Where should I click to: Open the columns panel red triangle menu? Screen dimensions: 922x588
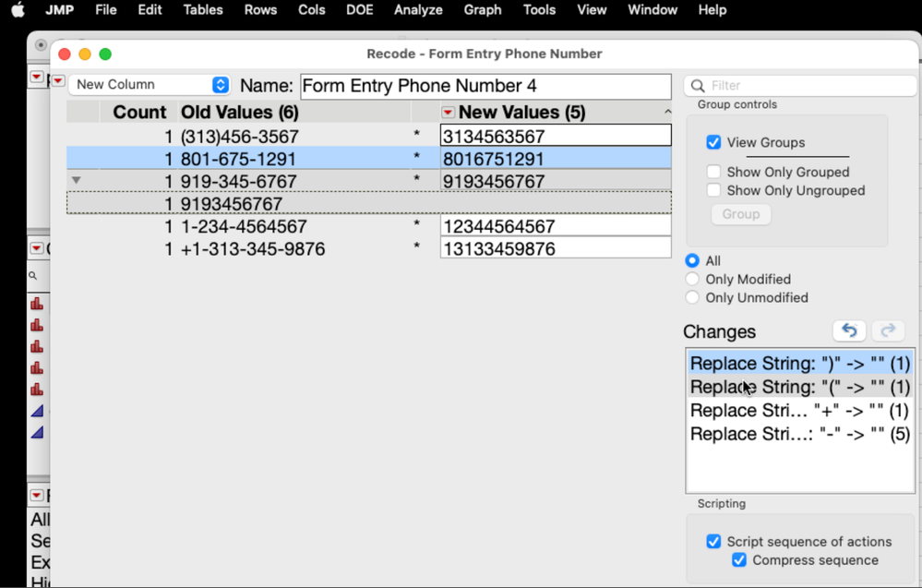point(37,248)
